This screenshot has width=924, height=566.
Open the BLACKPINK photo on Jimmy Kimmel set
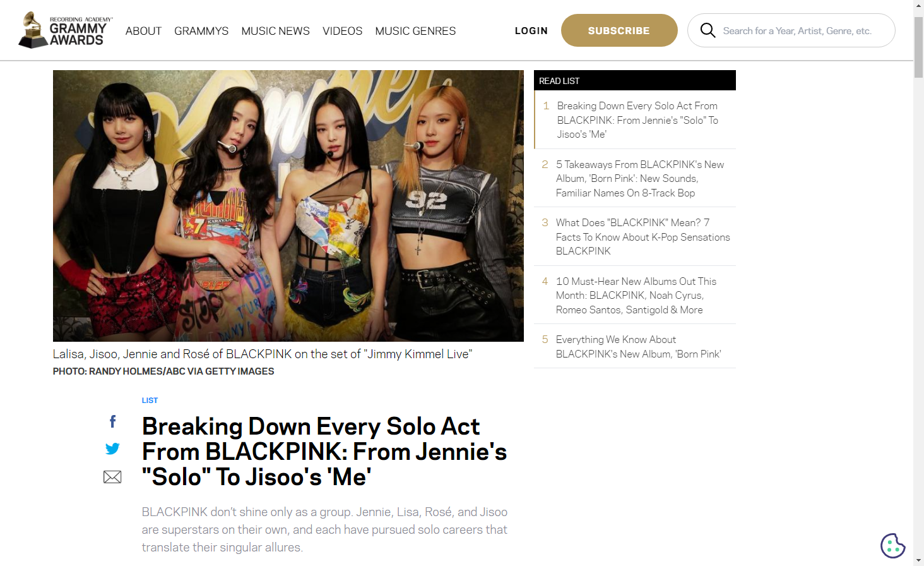(288, 206)
